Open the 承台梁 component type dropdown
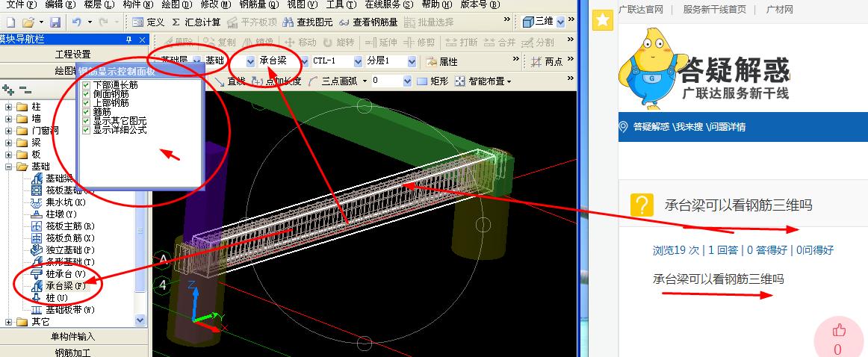 click(x=304, y=61)
